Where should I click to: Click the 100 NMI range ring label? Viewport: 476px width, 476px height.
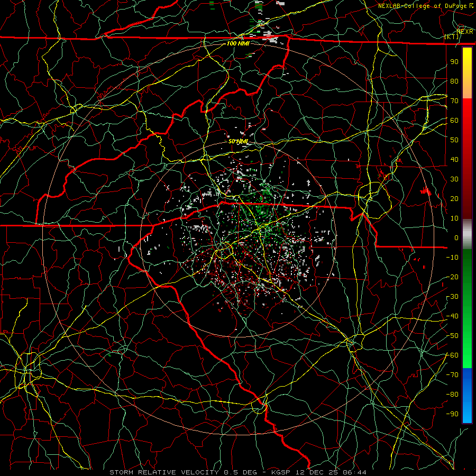tap(238, 43)
